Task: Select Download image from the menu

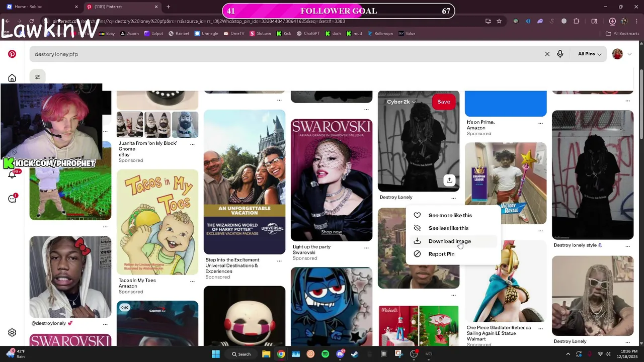Action: (453, 241)
